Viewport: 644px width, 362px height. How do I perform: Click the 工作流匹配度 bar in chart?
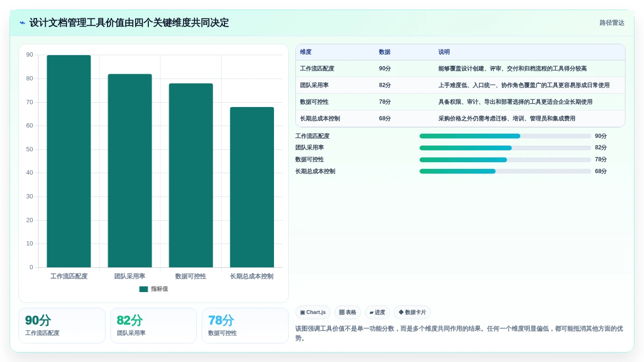click(68, 161)
